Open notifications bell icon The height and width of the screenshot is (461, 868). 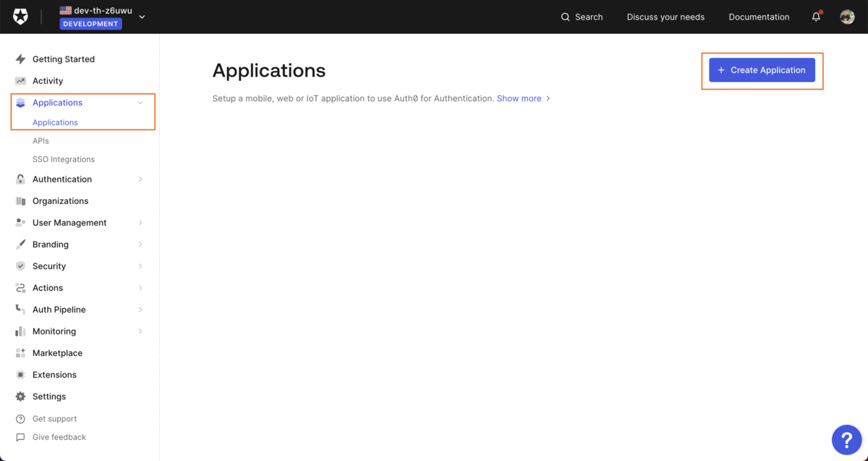coord(816,17)
